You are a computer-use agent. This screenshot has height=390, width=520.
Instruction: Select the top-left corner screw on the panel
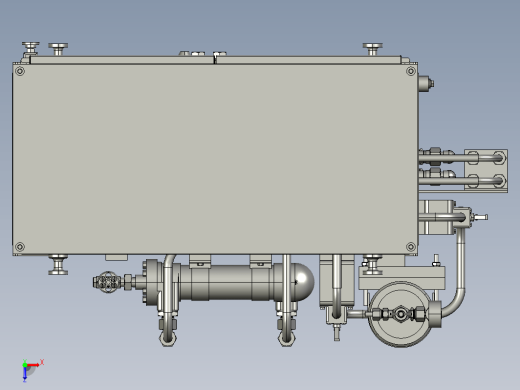click(x=20, y=71)
